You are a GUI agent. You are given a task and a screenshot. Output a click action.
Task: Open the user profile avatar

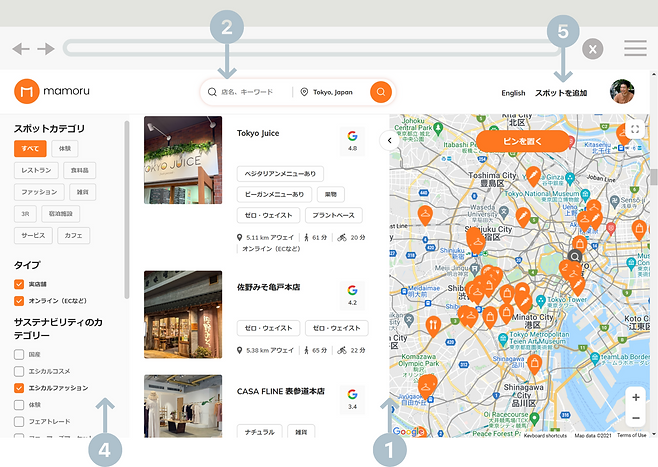pyautogui.click(x=622, y=91)
